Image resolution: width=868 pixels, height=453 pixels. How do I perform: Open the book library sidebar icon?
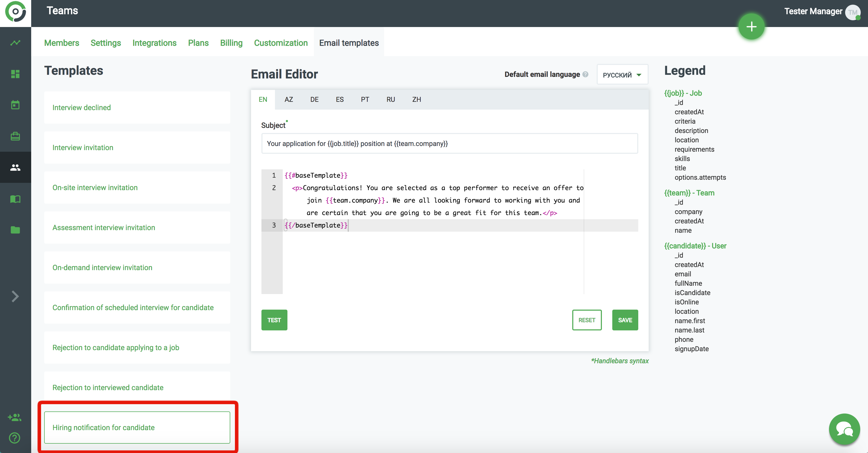tap(15, 199)
